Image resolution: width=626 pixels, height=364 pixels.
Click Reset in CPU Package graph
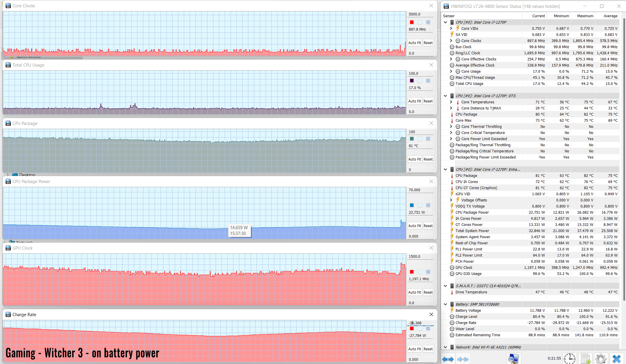(428, 159)
